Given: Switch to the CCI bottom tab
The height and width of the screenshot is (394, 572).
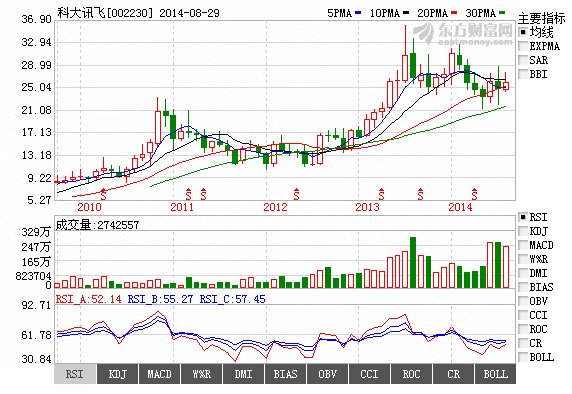Looking at the screenshot, I should click(x=369, y=374).
